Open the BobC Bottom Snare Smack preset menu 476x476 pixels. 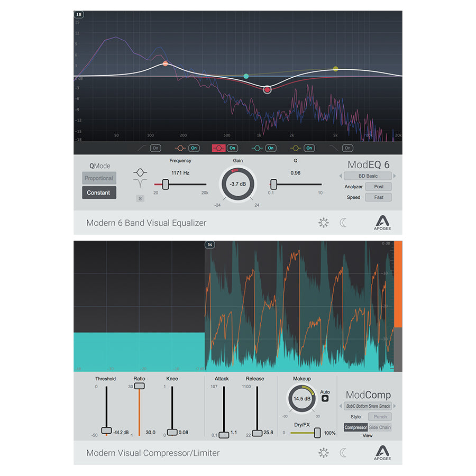(368, 406)
